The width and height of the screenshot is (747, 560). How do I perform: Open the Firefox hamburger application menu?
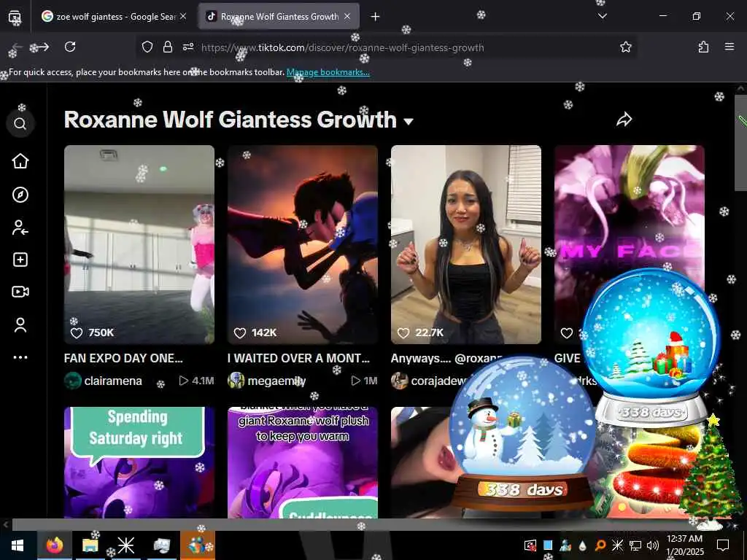pyautogui.click(x=729, y=47)
